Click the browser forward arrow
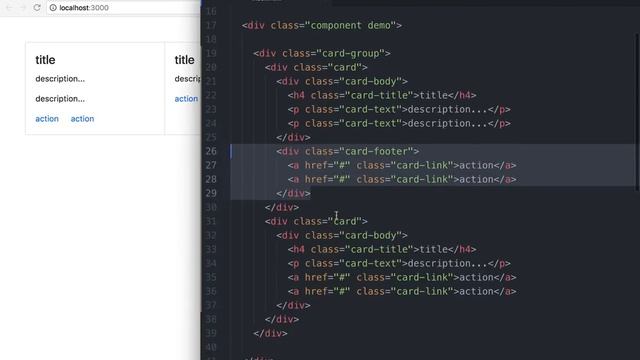The width and height of the screenshot is (640, 360). (23, 7)
